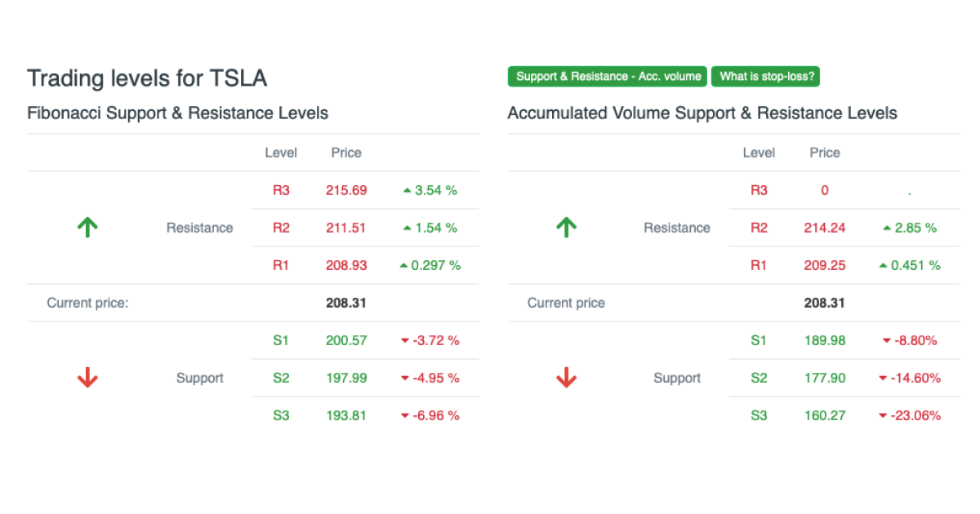Select Fibonacci Support & Resistance Levels heading
980x514 pixels.
(x=178, y=113)
